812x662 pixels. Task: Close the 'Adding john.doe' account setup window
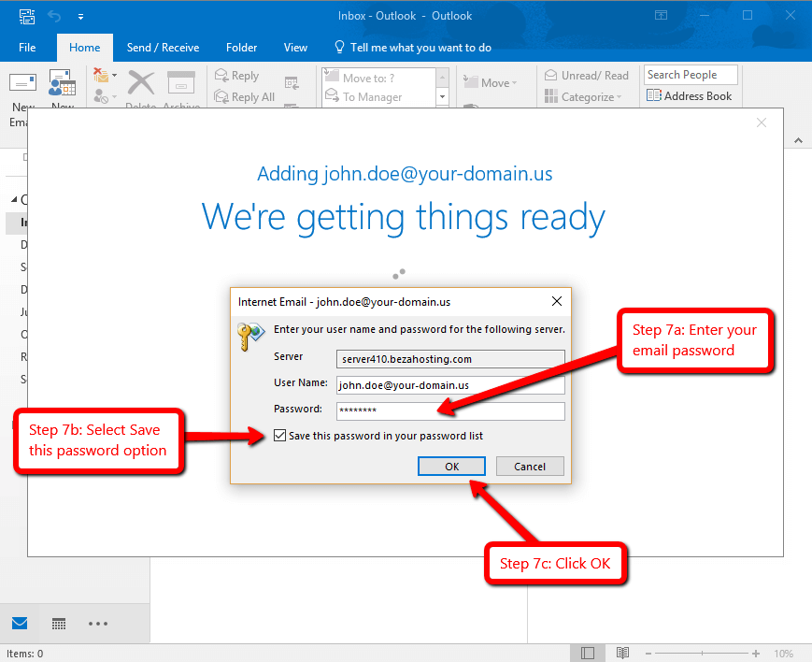762,122
